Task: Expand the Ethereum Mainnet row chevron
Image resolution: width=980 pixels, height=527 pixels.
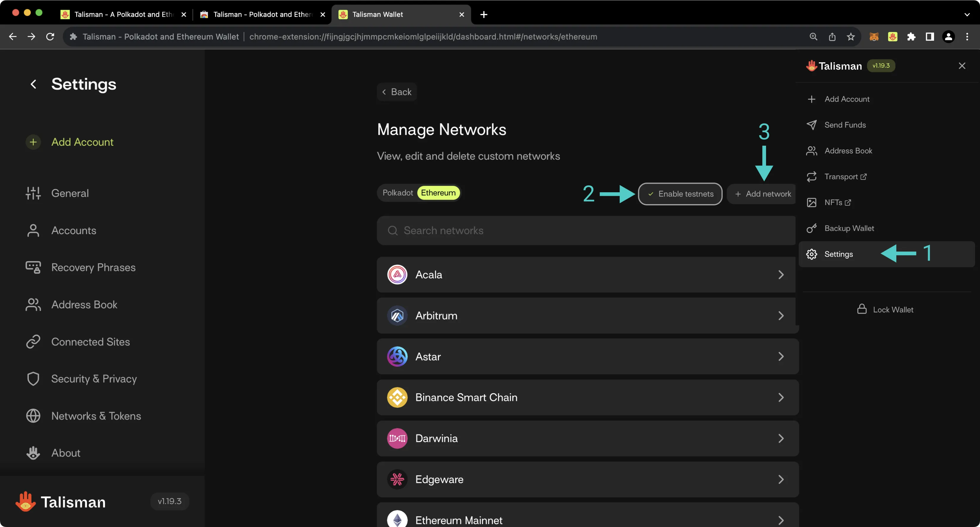Action: coord(781,520)
